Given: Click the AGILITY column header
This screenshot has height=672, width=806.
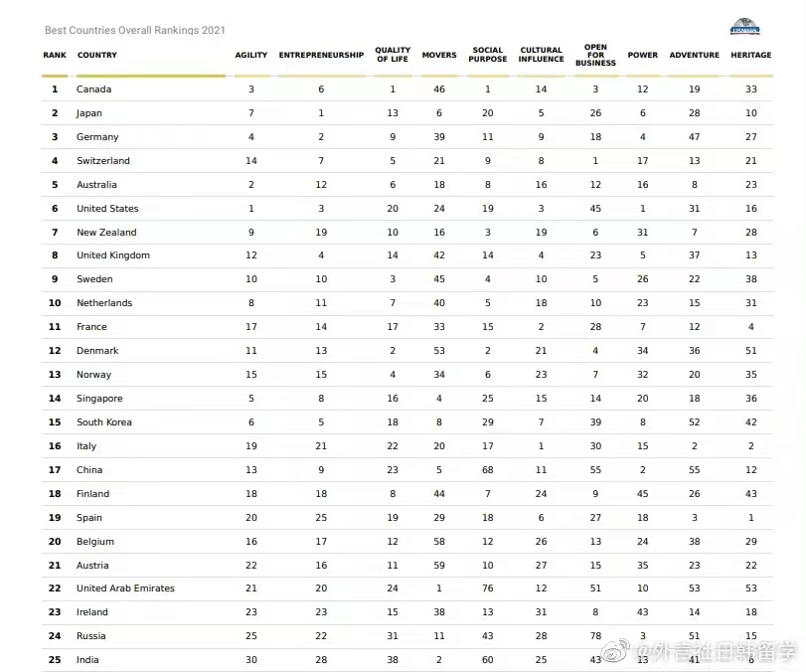Looking at the screenshot, I should point(251,55).
